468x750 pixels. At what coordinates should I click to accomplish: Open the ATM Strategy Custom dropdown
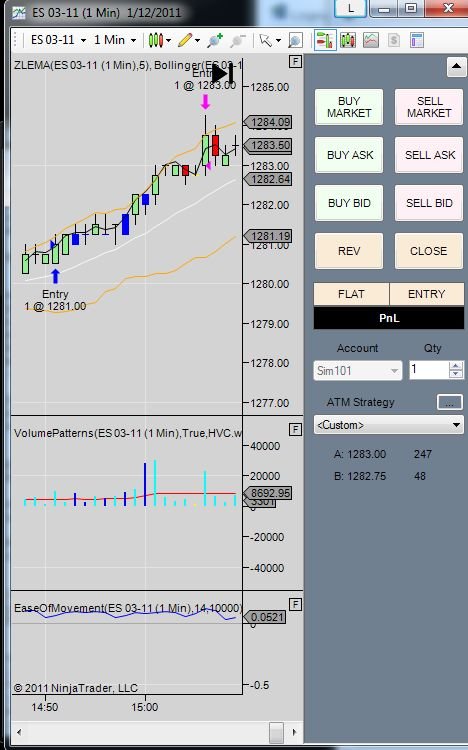[x=389, y=425]
